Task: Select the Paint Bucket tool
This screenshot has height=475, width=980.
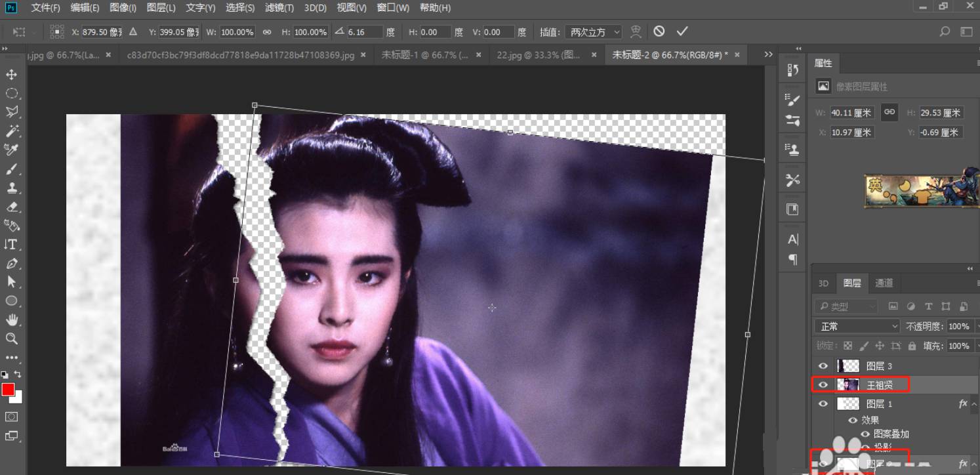Action: (x=11, y=226)
